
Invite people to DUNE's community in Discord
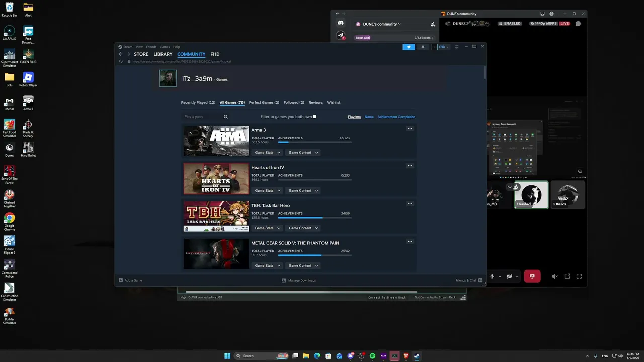click(433, 24)
